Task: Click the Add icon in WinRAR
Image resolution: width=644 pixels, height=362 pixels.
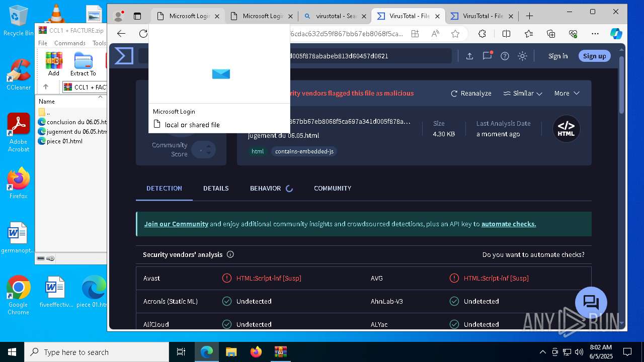Action: coord(54,64)
